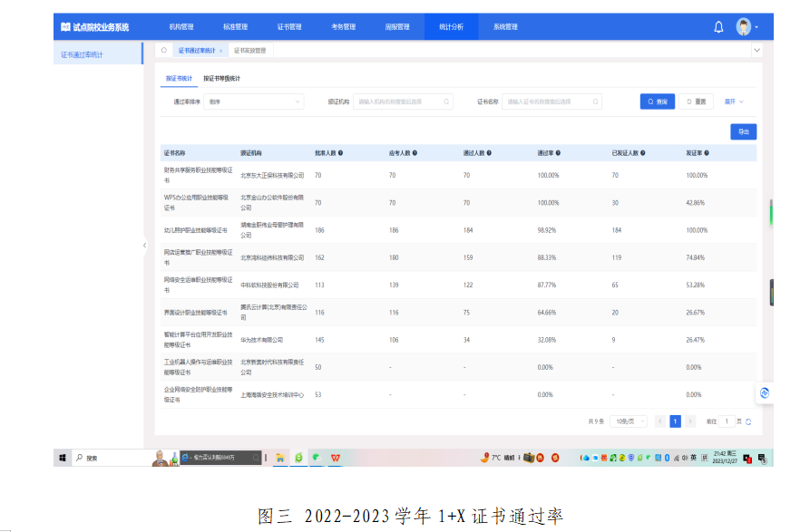Click the help icon beside 发证率 header
The height and width of the screenshot is (532, 810).
pos(707,153)
